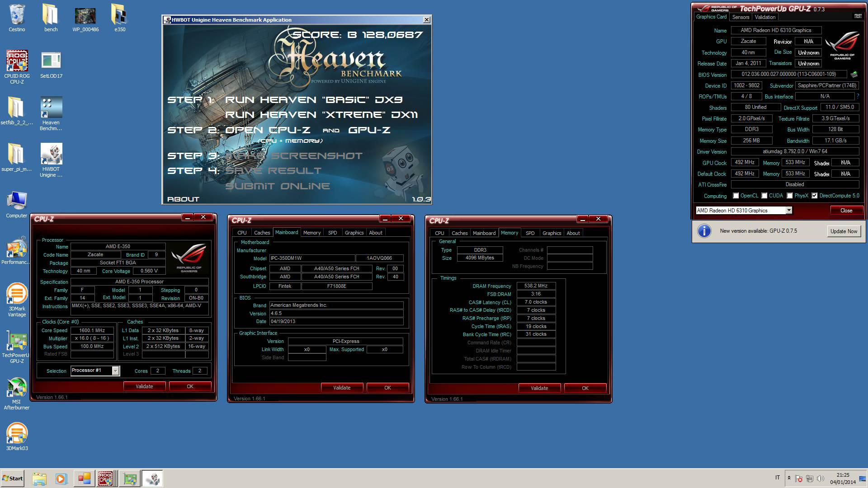The height and width of the screenshot is (488, 868).
Task: Open Processor #1 selection dropdown
Action: coord(115,371)
